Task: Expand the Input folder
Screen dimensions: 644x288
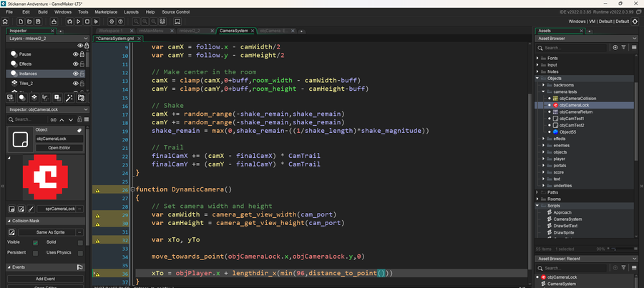Action: pos(537,65)
